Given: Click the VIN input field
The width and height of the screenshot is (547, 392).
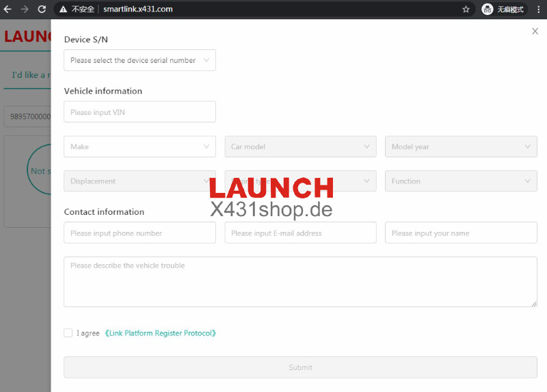Looking at the screenshot, I should 139,112.
